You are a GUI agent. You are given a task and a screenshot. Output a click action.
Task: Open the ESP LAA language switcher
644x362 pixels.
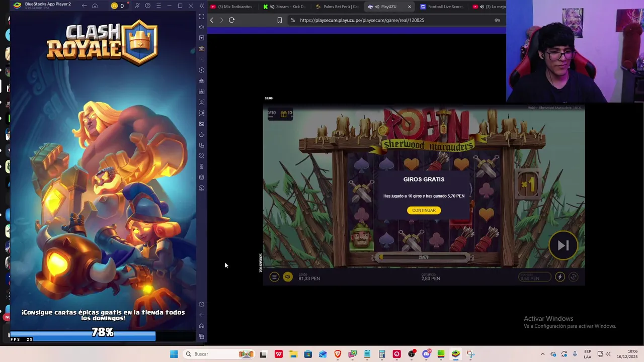[588, 354]
